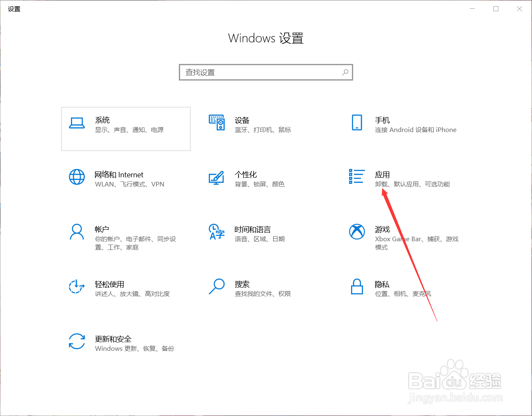This screenshot has width=532, height=416.
Task: Open 个性化 settings title
Action: click(246, 175)
